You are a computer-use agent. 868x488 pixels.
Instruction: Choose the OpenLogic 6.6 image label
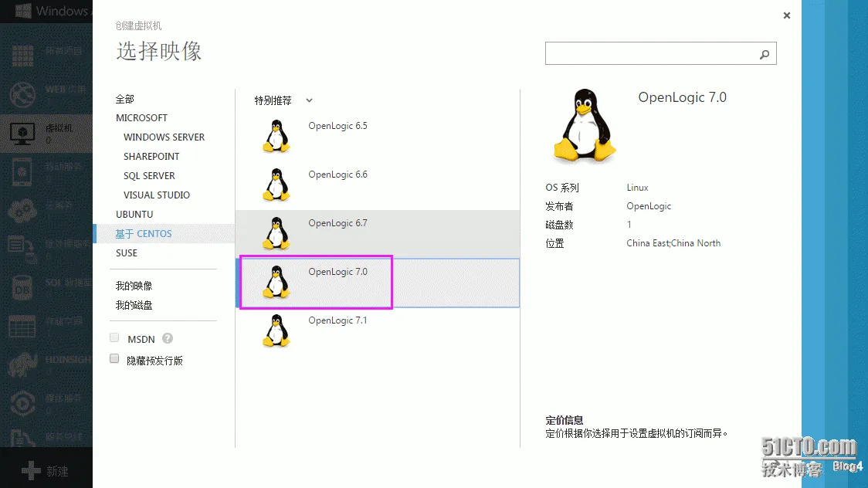coord(337,175)
